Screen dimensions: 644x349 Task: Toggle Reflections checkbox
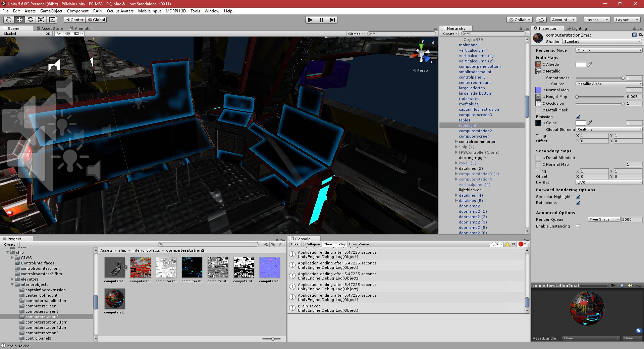coord(578,203)
